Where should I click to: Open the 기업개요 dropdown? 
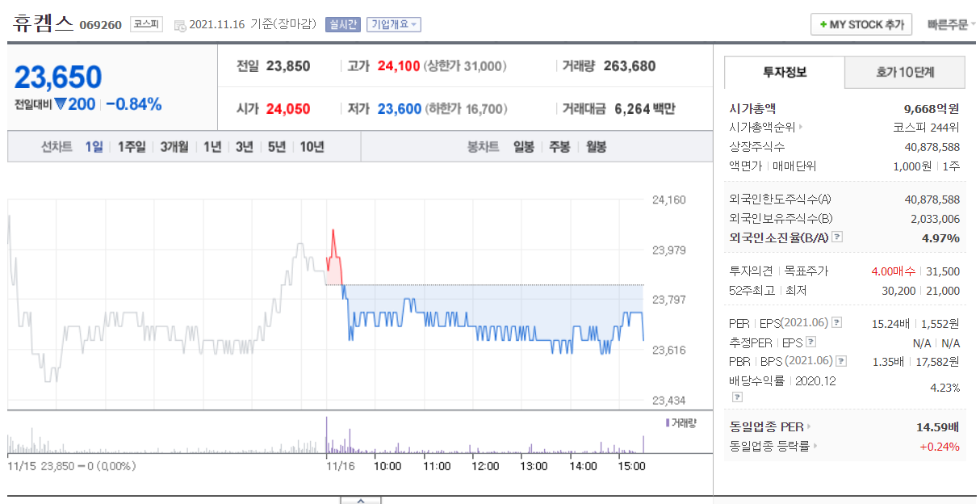click(393, 24)
